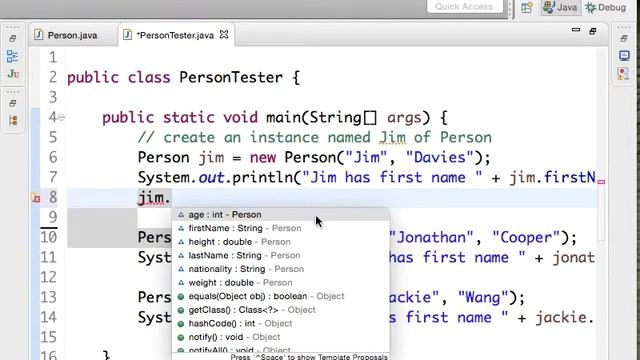
Task: Click the error marker on line 8
Action: tap(36, 198)
